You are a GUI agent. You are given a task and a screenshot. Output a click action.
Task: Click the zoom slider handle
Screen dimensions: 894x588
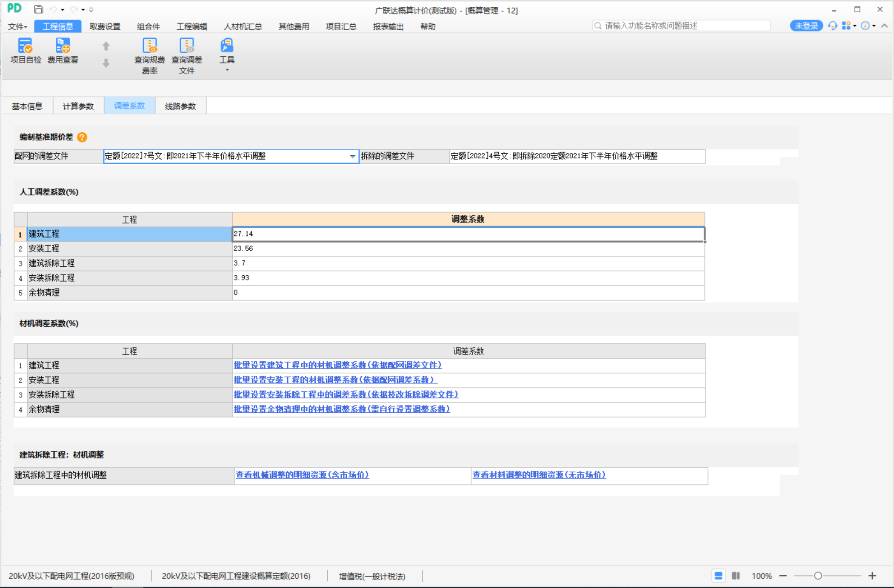817,576
